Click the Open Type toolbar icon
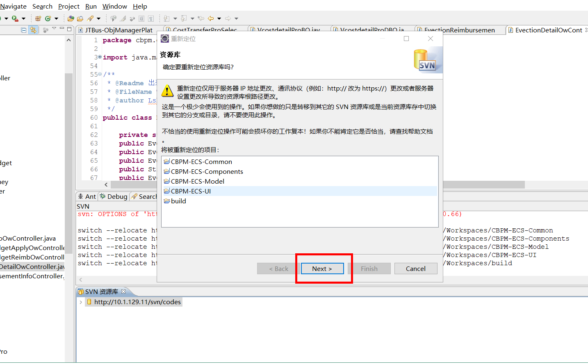The width and height of the screenshot is (588, 364). pos(71,18)
